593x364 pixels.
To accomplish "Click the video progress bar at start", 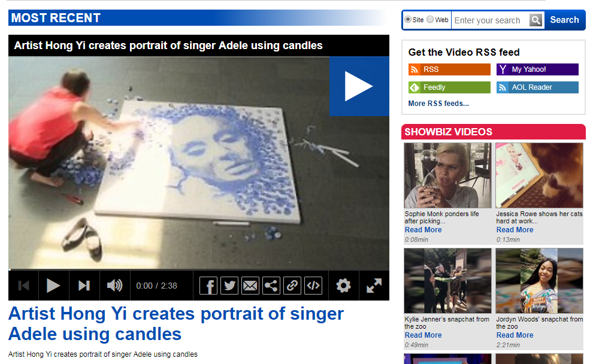I will [x=10, y=269].
